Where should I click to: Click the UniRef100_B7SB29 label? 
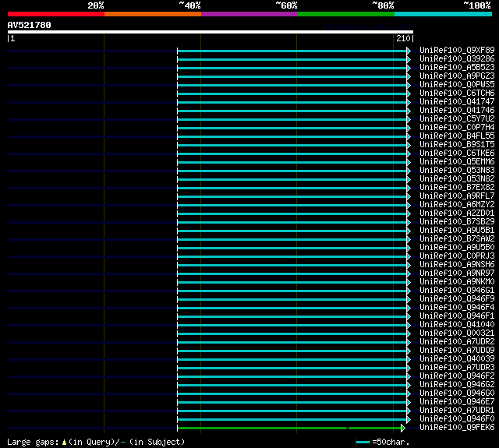pyautogui.click(x=457, y=222)
